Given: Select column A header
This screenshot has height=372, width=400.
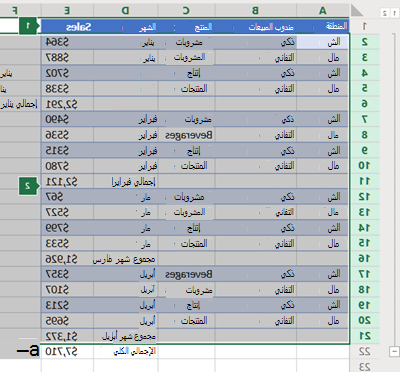Looking at the screenshot, I should click(323, 10).
